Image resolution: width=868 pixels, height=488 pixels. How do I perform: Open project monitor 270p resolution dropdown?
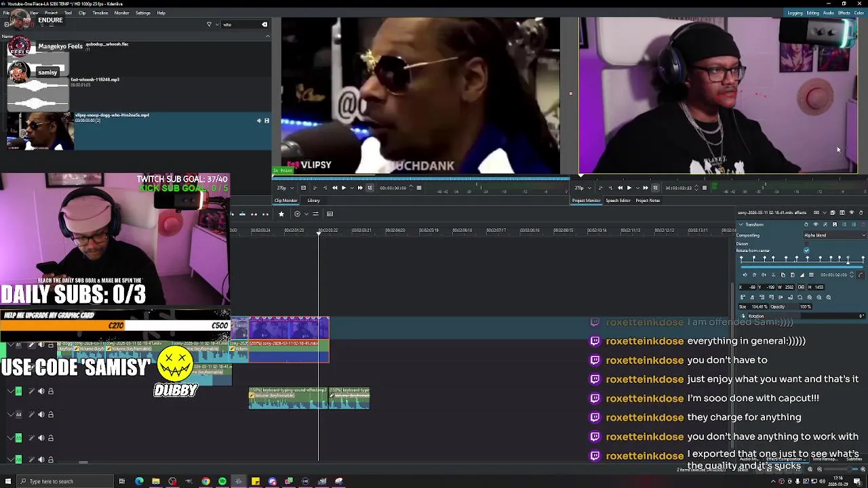[583, 188]
